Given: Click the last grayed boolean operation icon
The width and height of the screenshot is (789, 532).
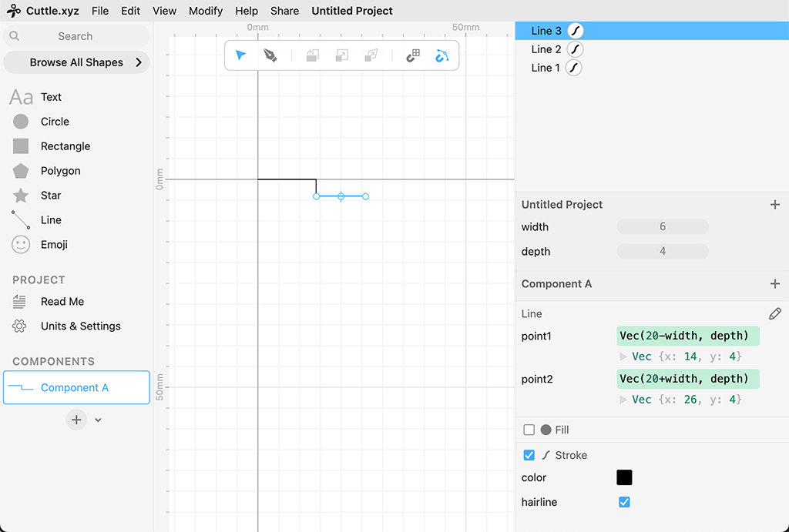Looking at the screenshot, I should click(371, 55).
